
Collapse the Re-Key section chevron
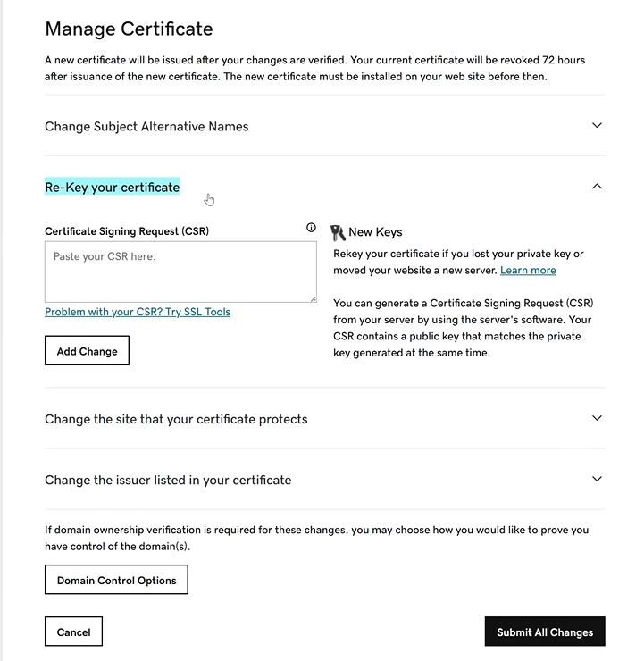pos(597,187)
